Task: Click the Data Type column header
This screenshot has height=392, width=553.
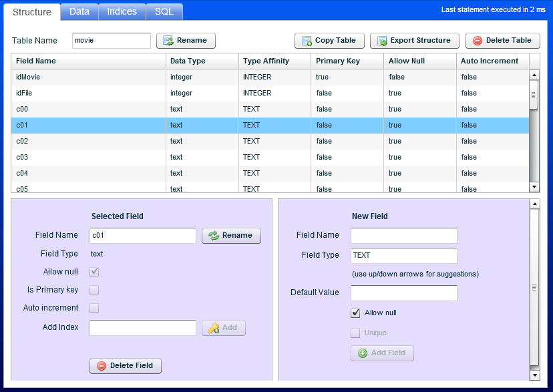Action: pyautogui.click(x=202, y=61)
